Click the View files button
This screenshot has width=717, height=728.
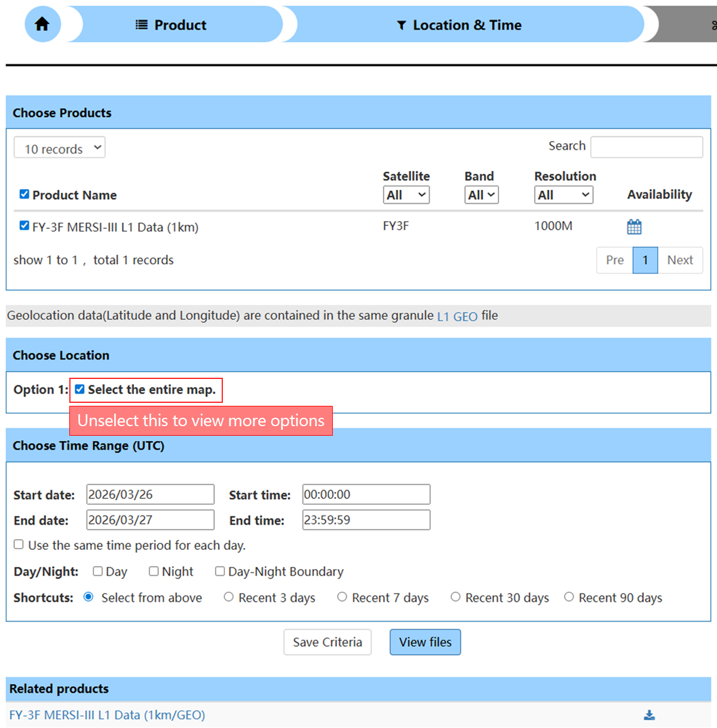(x=425, y=642)
